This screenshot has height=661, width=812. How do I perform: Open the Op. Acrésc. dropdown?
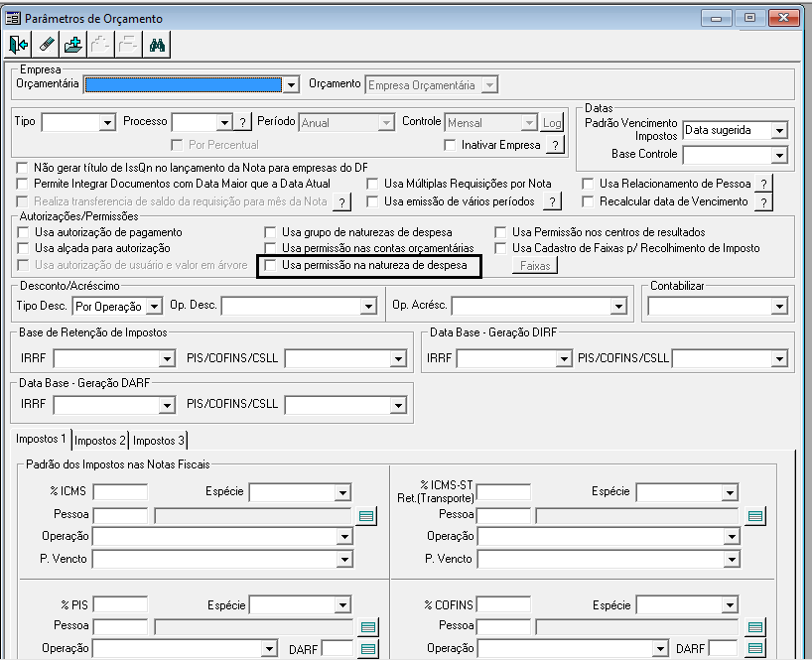[618, 307]
